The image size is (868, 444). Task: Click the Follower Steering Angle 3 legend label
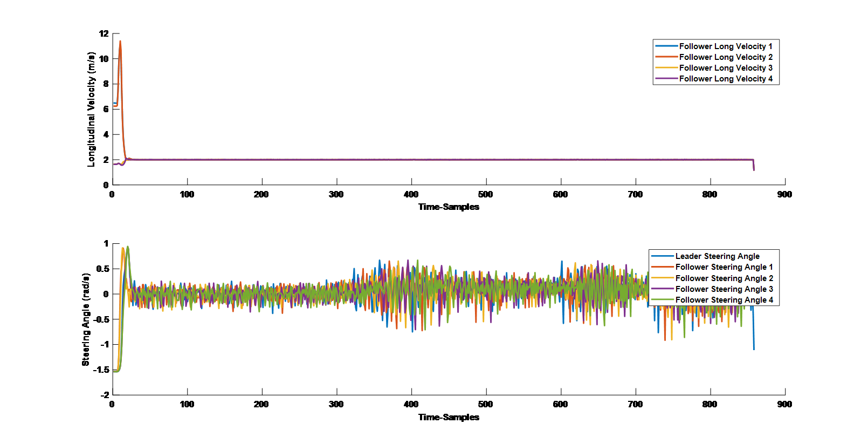click(724, 289)
